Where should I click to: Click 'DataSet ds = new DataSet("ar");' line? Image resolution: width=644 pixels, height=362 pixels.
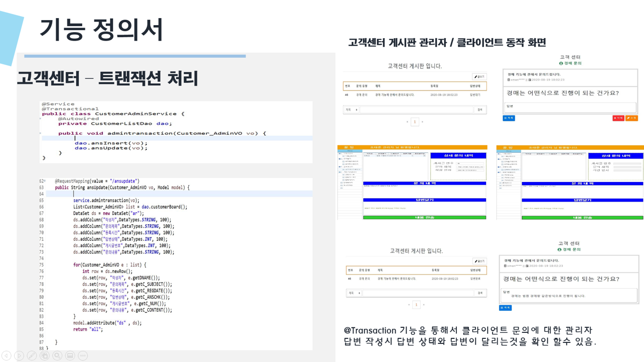pos(109,213)
